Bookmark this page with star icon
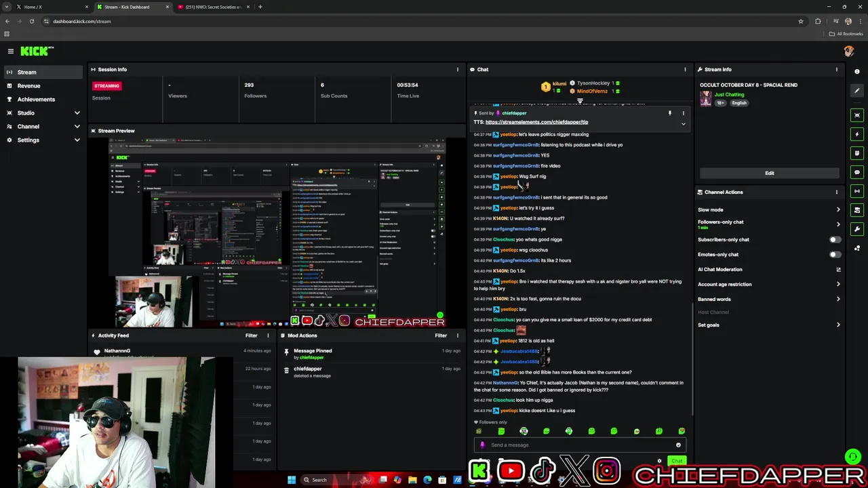The image size is (868, 488). tap(801, 21)
